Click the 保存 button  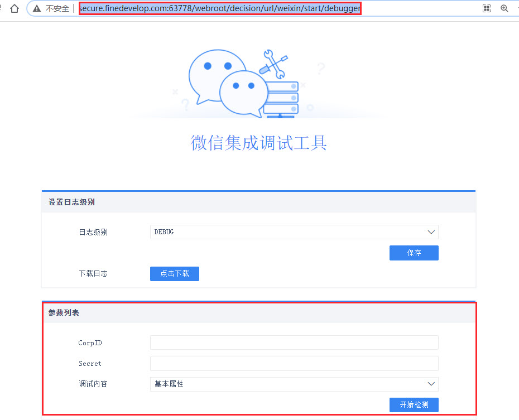click(x=414, y=253)
